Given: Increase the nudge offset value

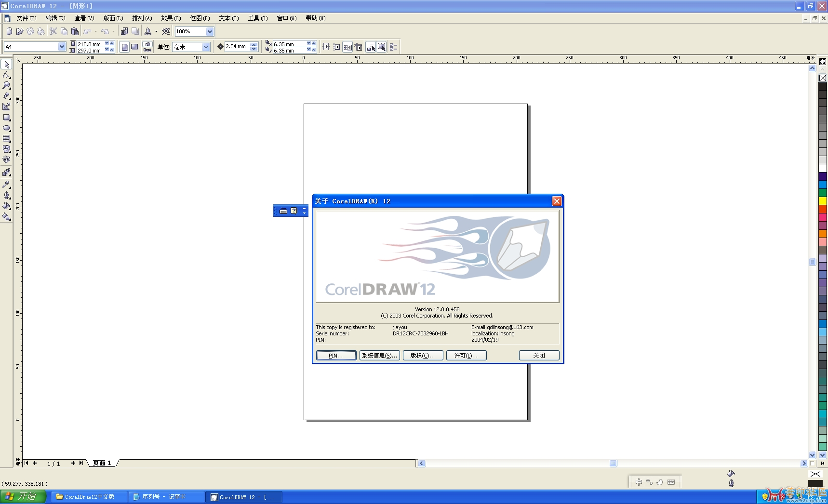Looking at the screenshot, I should (x=254, y=44).
